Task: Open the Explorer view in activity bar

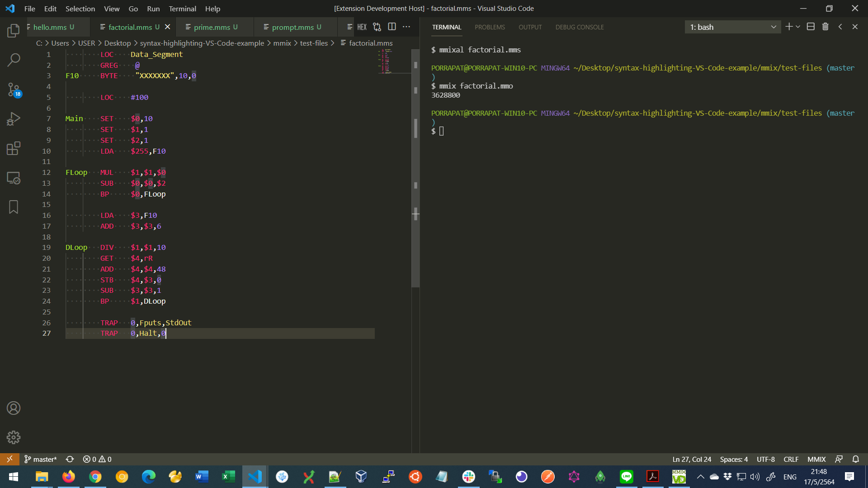Action: point(14,31)
